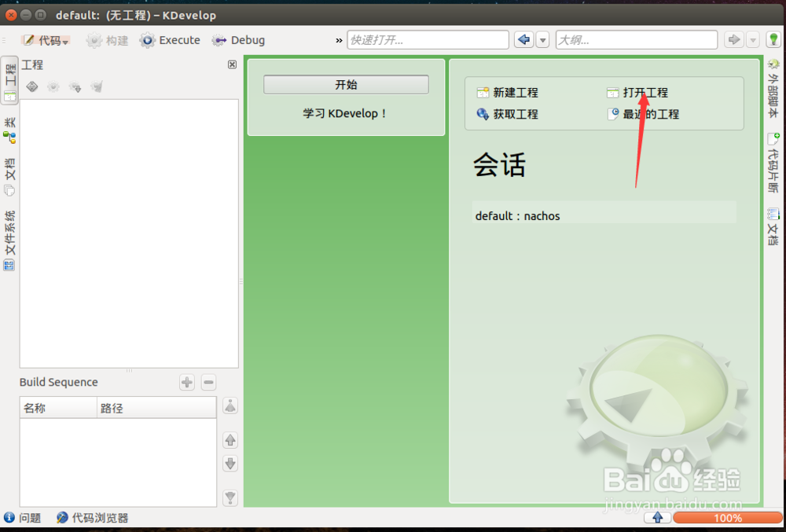Open the 代码 area dropdown
Screen dimensions: 786x532
(46, 40)
